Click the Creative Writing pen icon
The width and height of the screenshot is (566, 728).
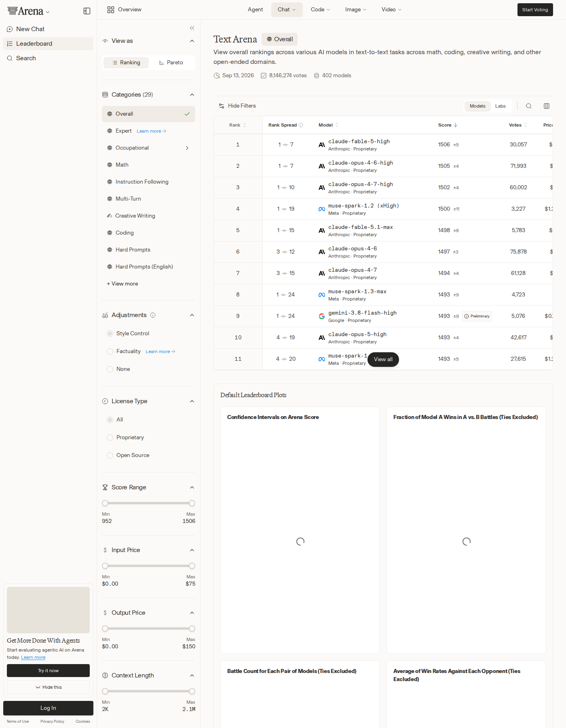click(110, 216)
